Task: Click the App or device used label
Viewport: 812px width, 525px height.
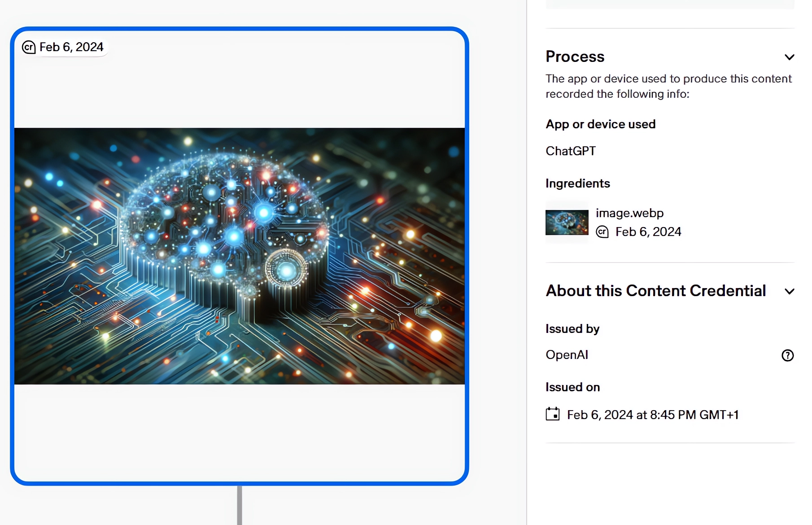Action: point(600,124)
